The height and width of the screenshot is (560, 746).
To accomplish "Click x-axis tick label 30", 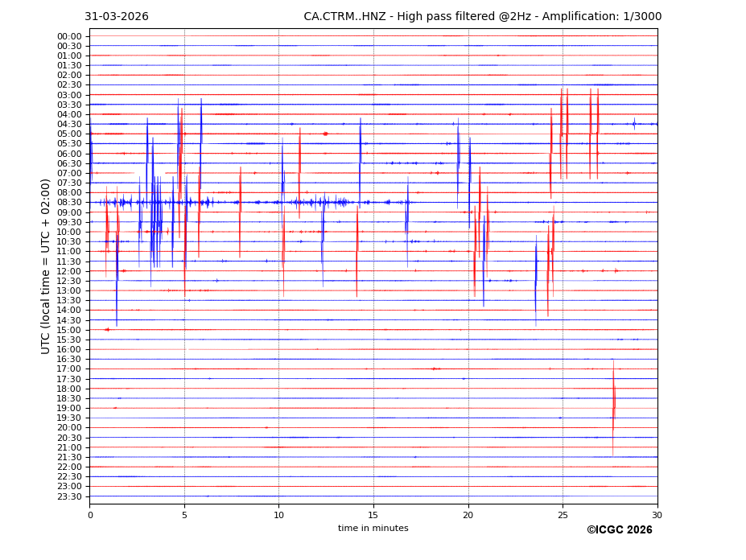I will pos(657,515).
